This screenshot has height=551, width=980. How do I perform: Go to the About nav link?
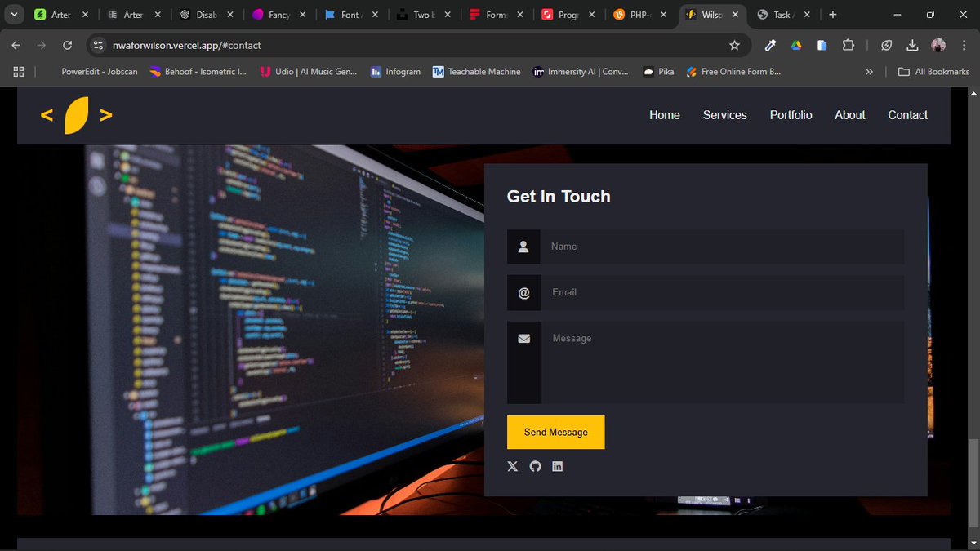click(x=850, y=115)
